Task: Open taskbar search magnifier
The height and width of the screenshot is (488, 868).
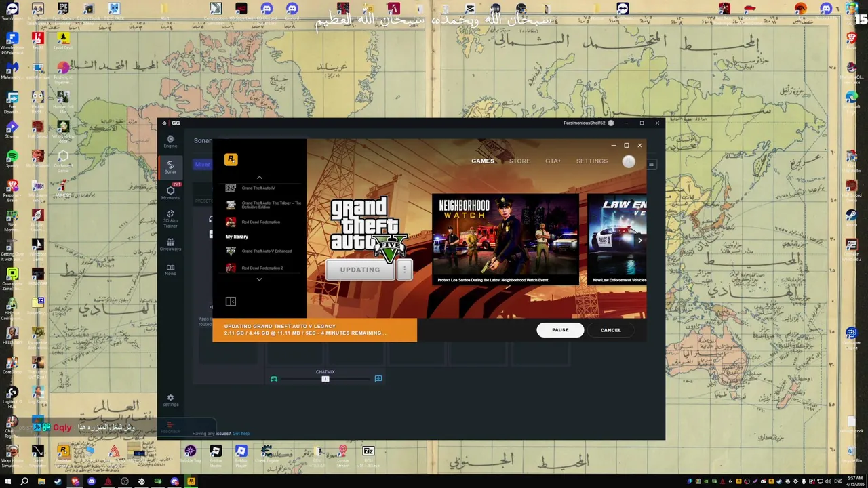Action: [24, 481]
